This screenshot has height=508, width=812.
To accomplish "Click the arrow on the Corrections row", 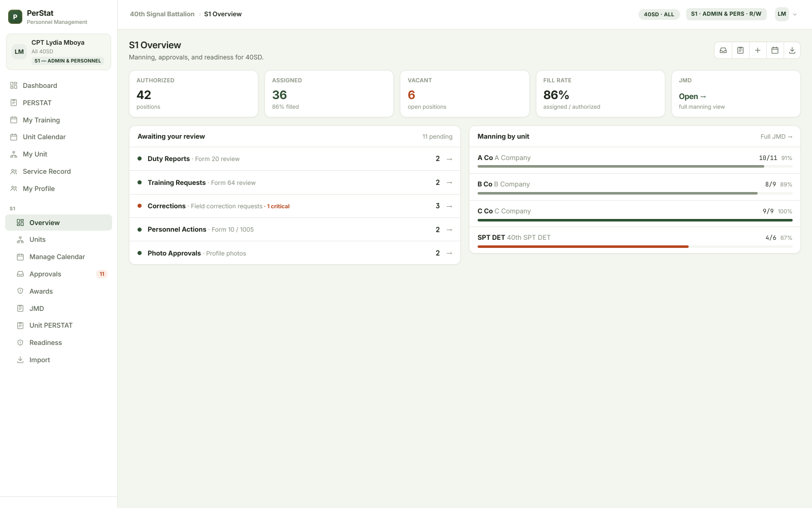I will click(x=449, y=206).
